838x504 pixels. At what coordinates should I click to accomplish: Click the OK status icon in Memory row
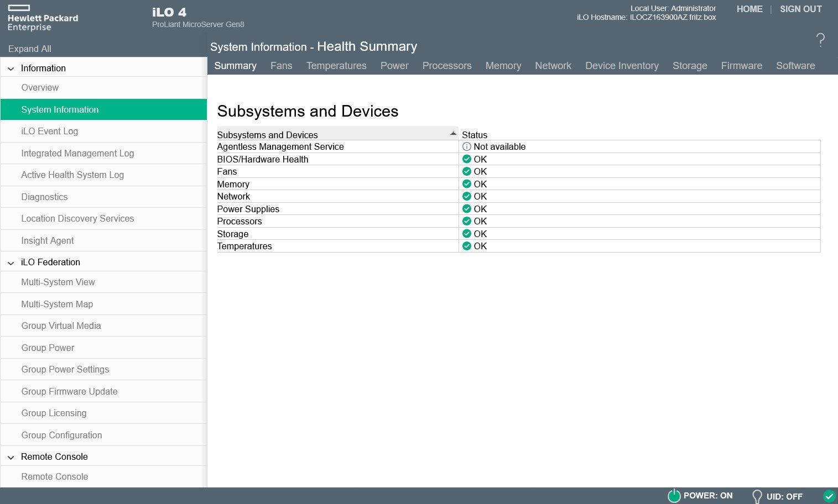pos(466,184)
